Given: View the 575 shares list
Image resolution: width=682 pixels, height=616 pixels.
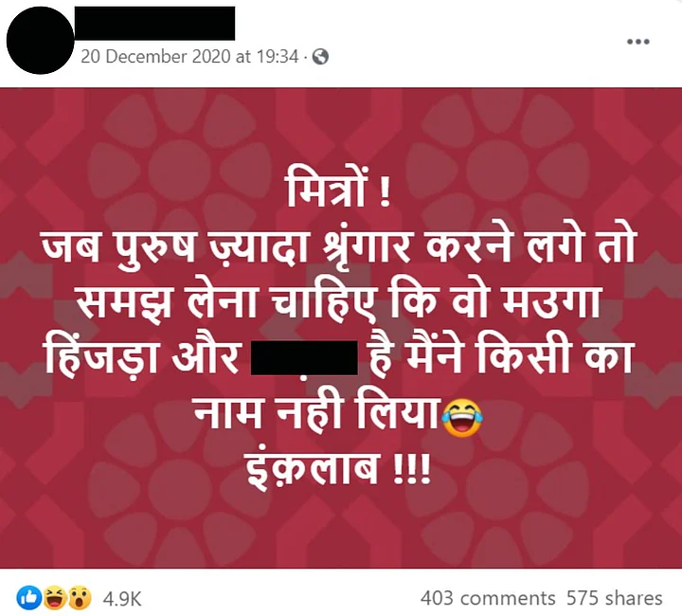Looking at the screenshot, I should pyautogui.click(x=614, y=598).
